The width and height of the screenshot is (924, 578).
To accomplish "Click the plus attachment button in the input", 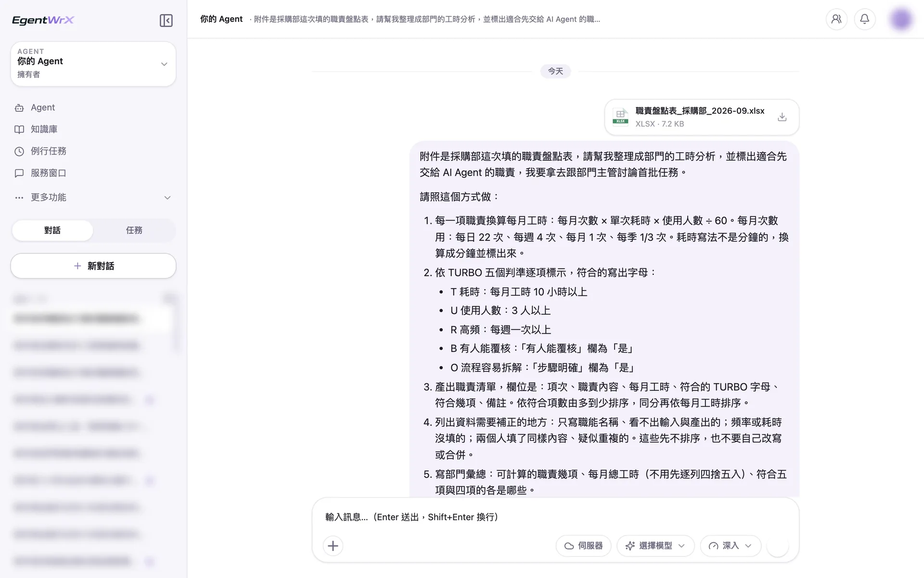I will [x=333, y=546].
